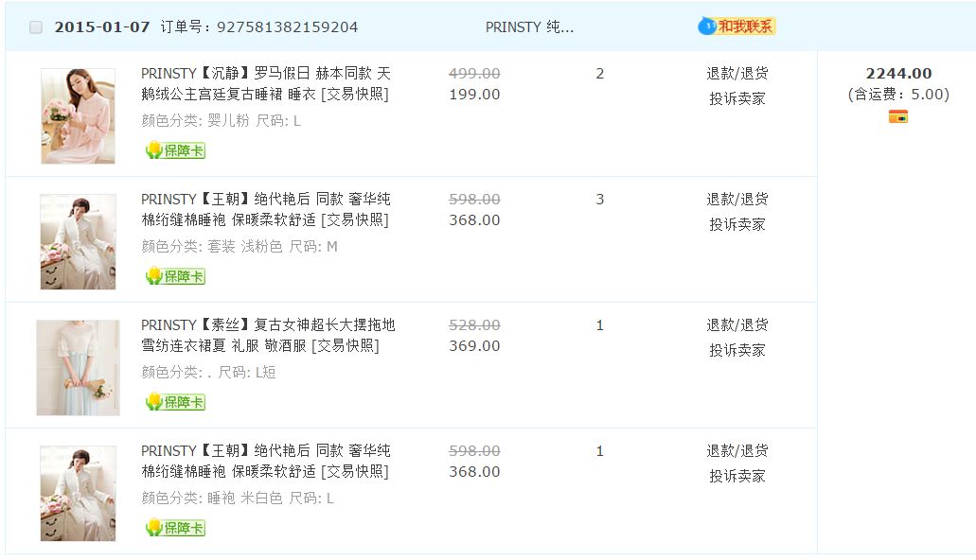976x560 pixels.
Task: Open the second item's 王朝 robe thumbnail
Action: (x=78, y=241)
